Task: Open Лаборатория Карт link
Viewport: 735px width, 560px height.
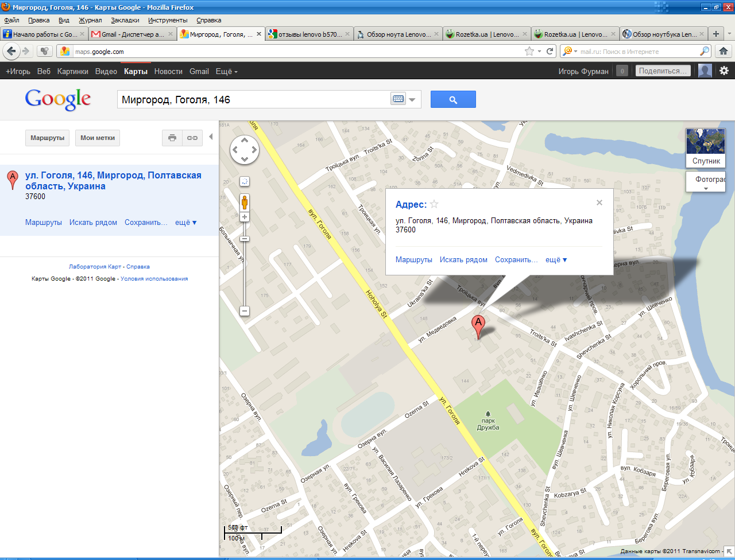Action: click(95, 267)
